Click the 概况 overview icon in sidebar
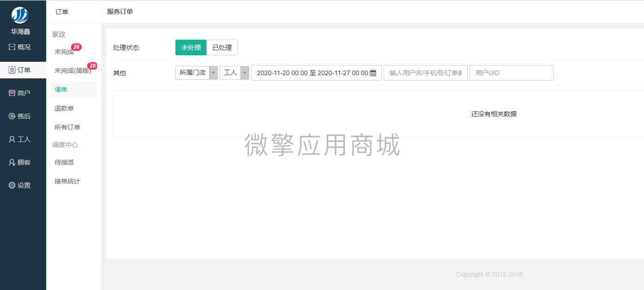This screenshot has width=644, height=290. point(12,47)
